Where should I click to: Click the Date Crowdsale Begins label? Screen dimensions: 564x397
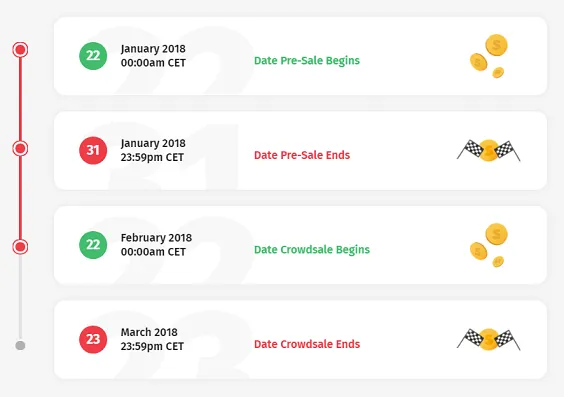[x=312, y=250]
